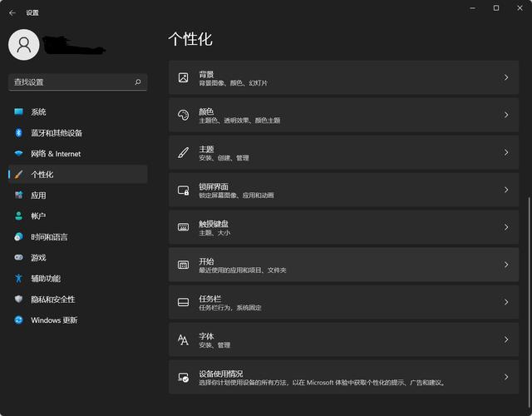Expand the 任务栏 row chevron
This screenshot has width=532, height=416.
(x=506, y=302)
